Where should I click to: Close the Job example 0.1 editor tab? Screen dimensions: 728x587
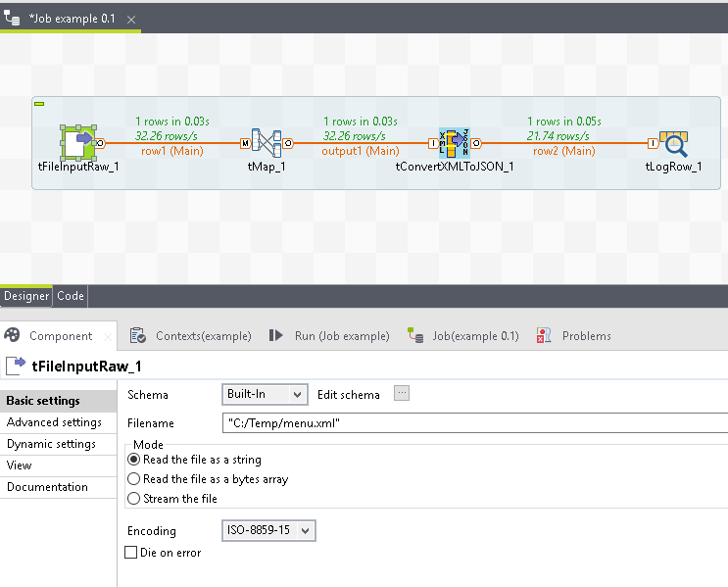coord(131,20)
